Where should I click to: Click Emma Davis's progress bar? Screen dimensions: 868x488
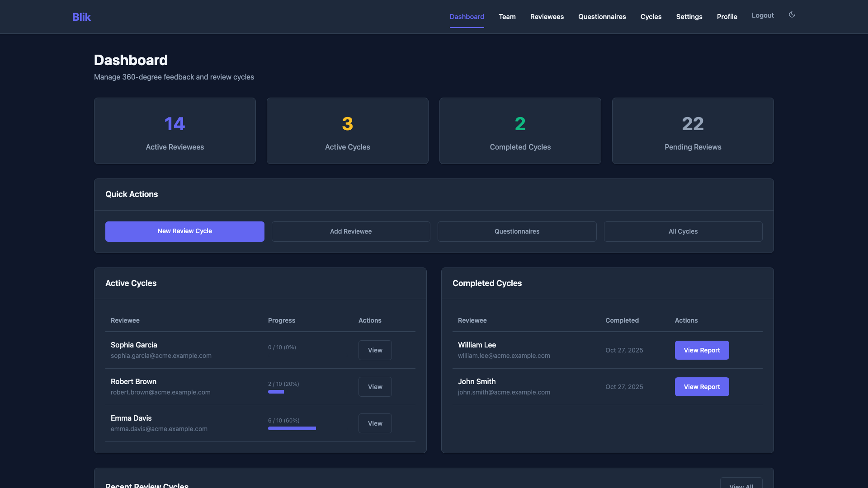pyautogui.click(x=292, y=428)
